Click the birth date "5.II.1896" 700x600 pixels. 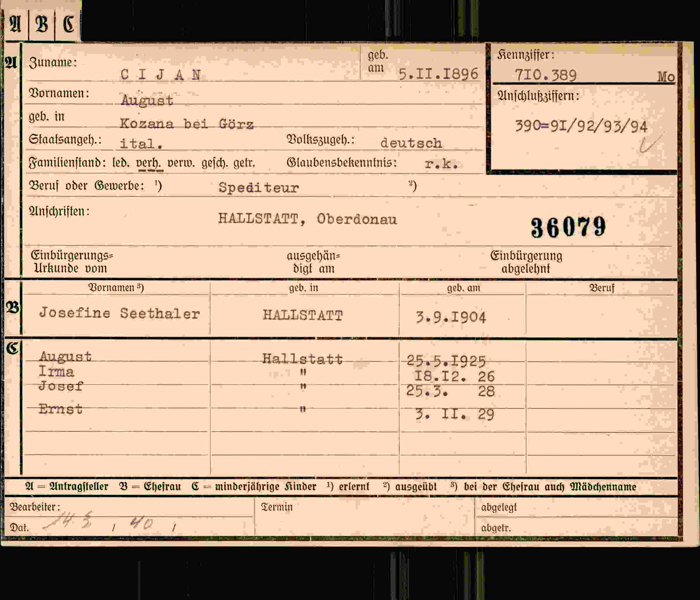coord(438,74)
